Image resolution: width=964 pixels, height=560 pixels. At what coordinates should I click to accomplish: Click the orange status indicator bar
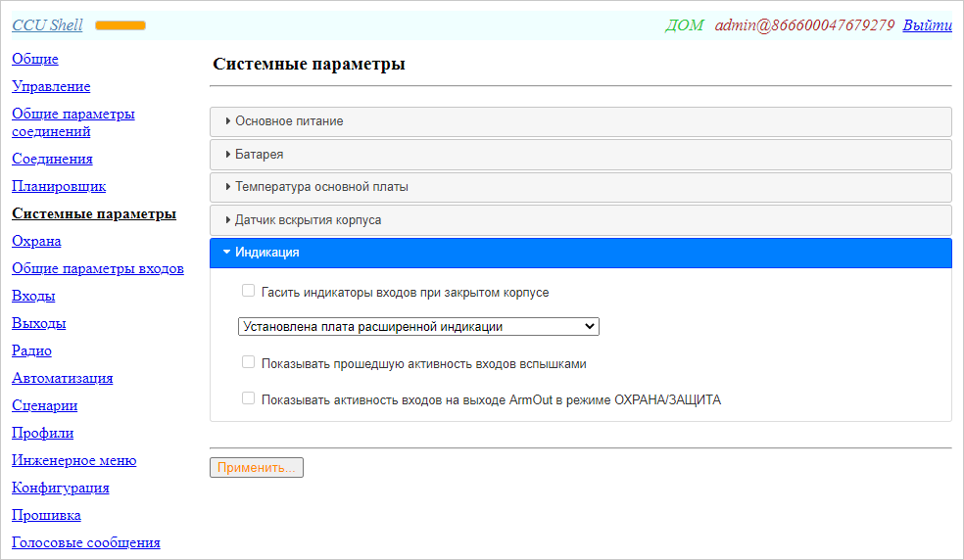point(120,25)
